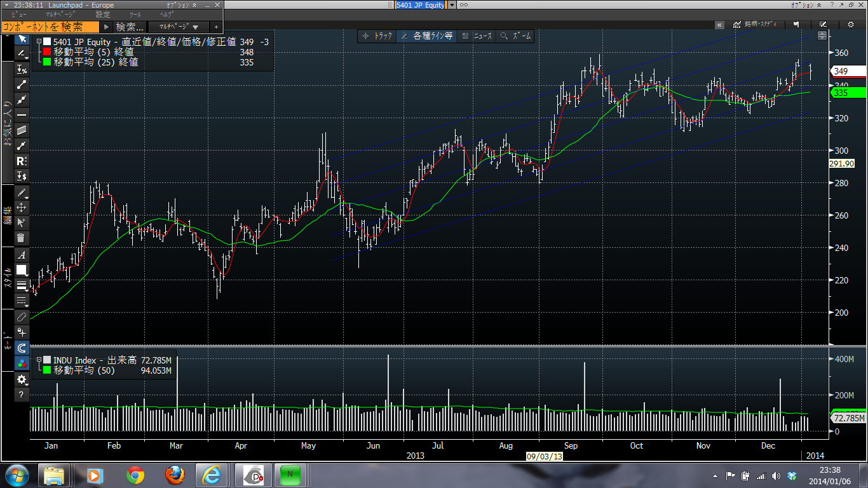Toggle the トラック crosshair tracking mode

377,36
